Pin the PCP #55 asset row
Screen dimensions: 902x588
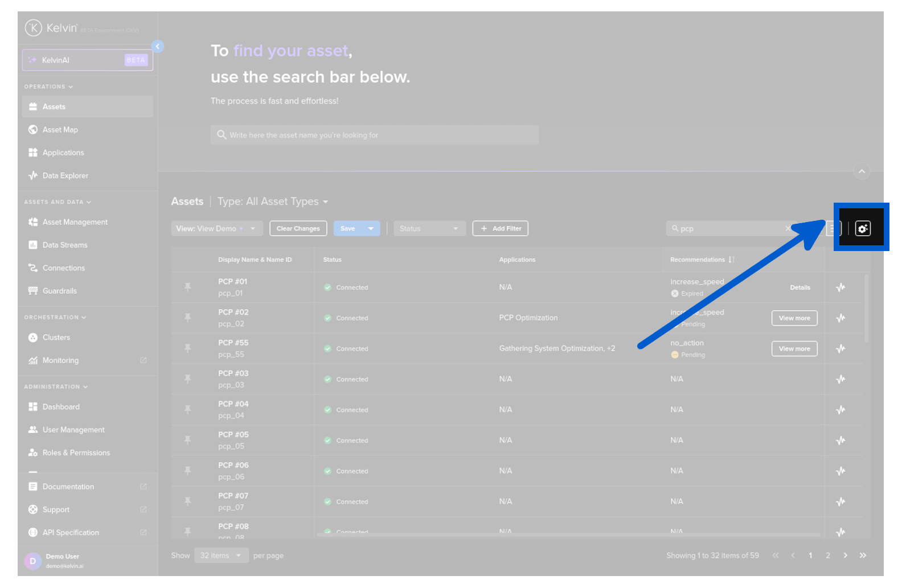187,348
